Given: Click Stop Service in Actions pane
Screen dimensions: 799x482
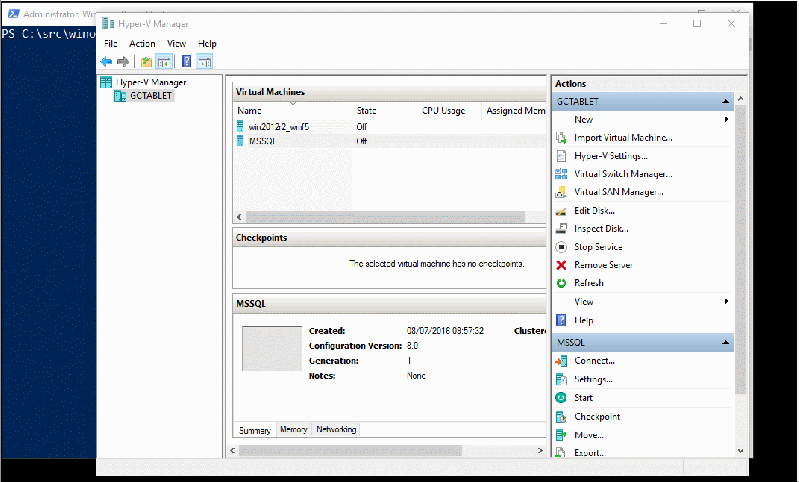Looking at the screenshot, I should click(597, 247).
